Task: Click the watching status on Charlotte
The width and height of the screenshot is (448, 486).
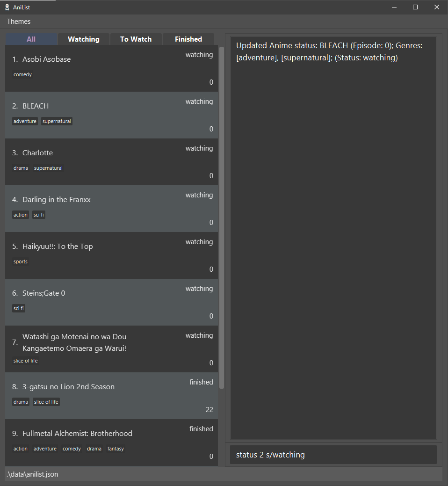Action: pyautogui.click(x=199, y=148)
